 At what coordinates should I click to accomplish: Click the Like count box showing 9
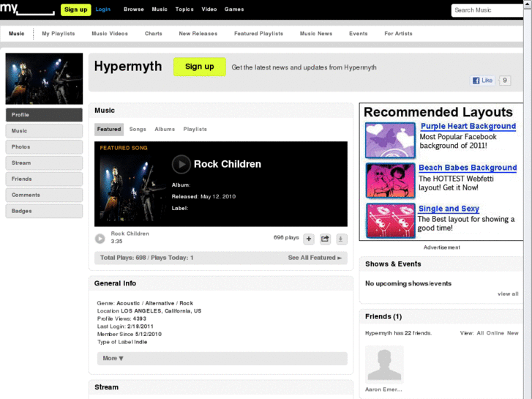[505, 81]
